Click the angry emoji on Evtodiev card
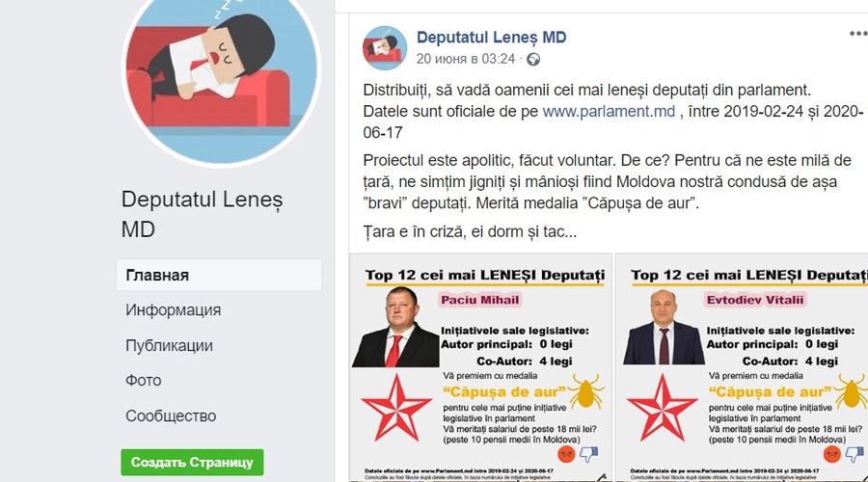Screen dimensions: 868x482 pos(832,454)
